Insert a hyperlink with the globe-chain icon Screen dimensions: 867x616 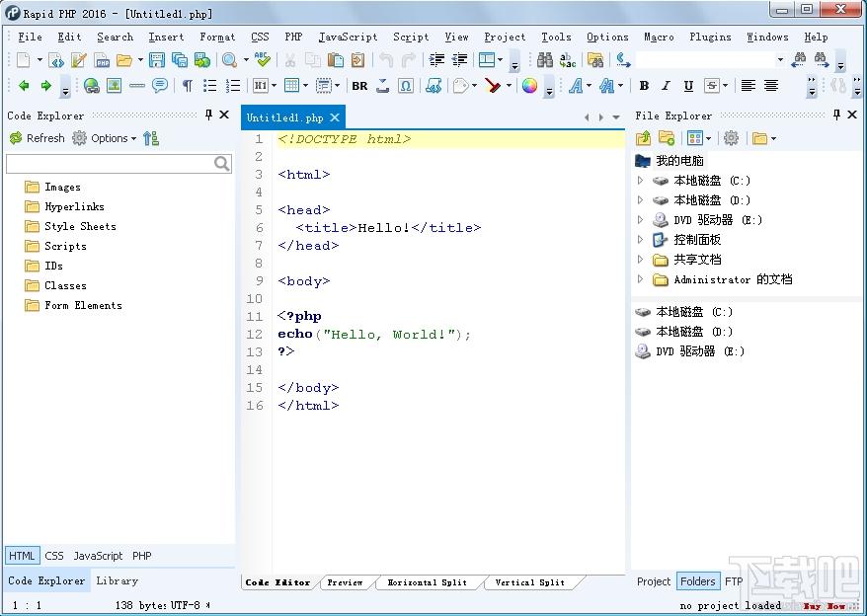(x=92, y=86)
